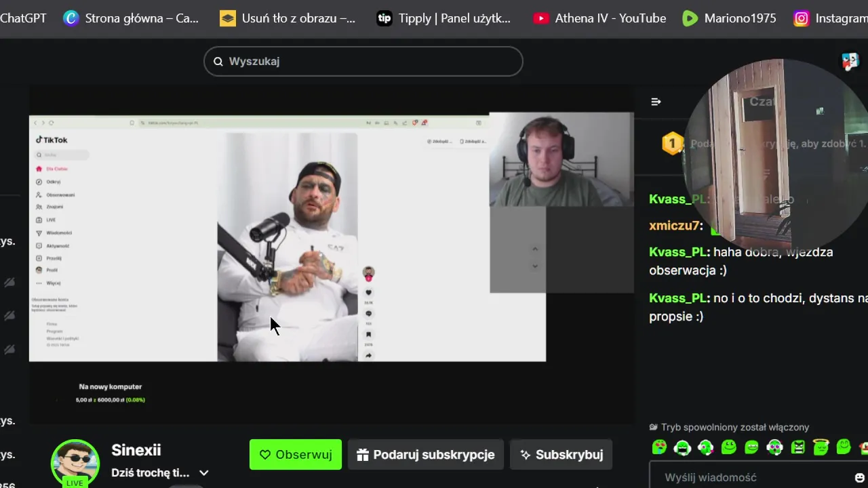Insert the smiling frog-eyed green emote

pos(729,447)
